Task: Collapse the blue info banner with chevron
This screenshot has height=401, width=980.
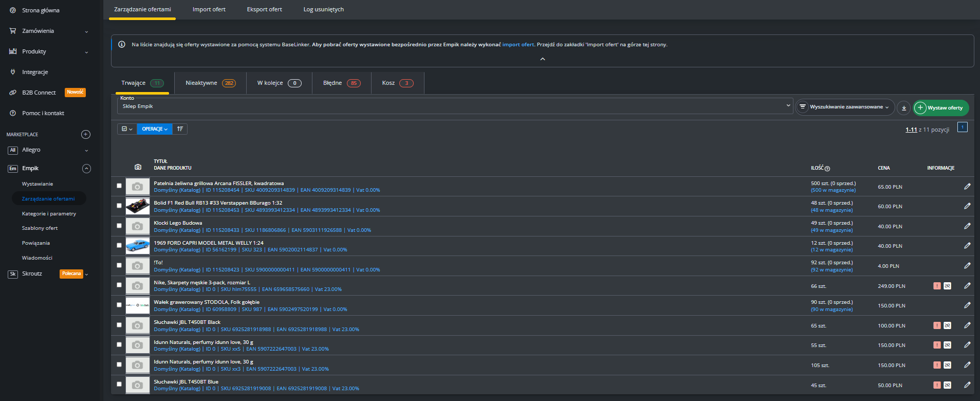Action: (542, 59)
